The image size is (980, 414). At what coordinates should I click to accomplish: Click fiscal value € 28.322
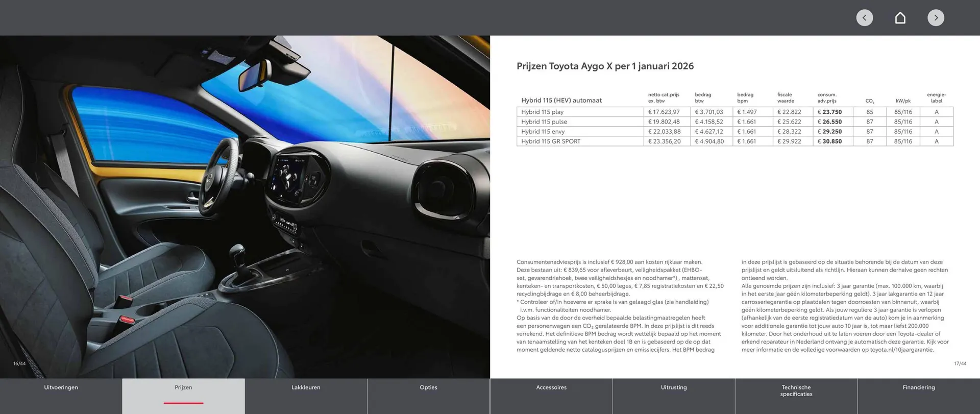click(789, 131)
